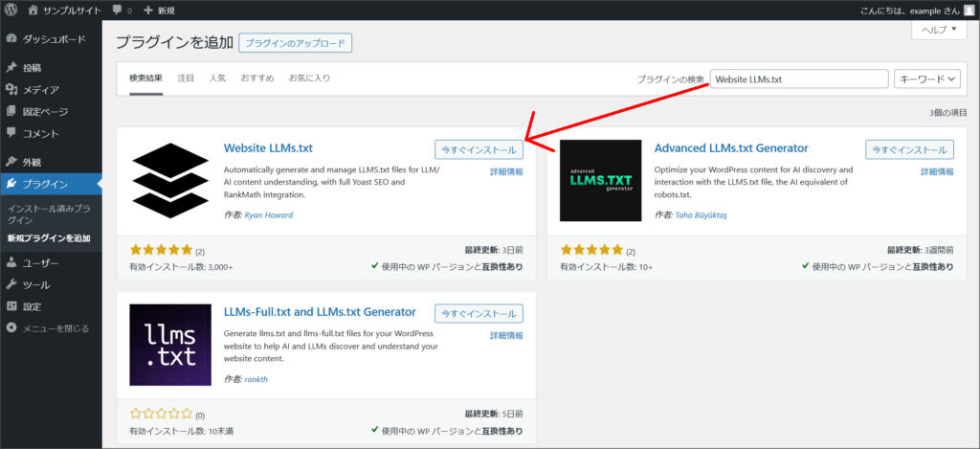Image resolution: width=980 pixels, height=449 pixels.
Task: Open the comments bubble icon in admin bar
Action: pyautogui.click(x=118, y=10)
